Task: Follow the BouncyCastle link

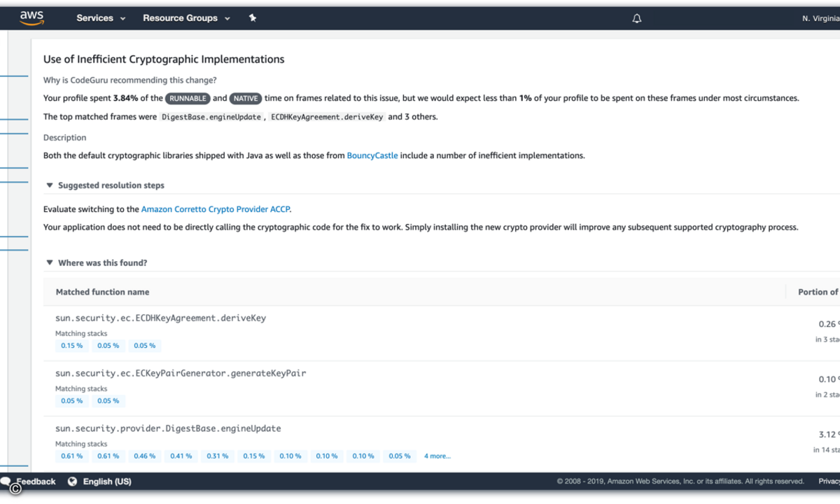Action: [x=372, y=155]
